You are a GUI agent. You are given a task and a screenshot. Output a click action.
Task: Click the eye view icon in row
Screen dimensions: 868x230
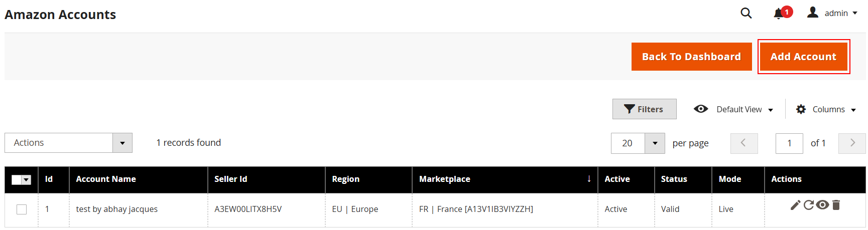point(822,205)
